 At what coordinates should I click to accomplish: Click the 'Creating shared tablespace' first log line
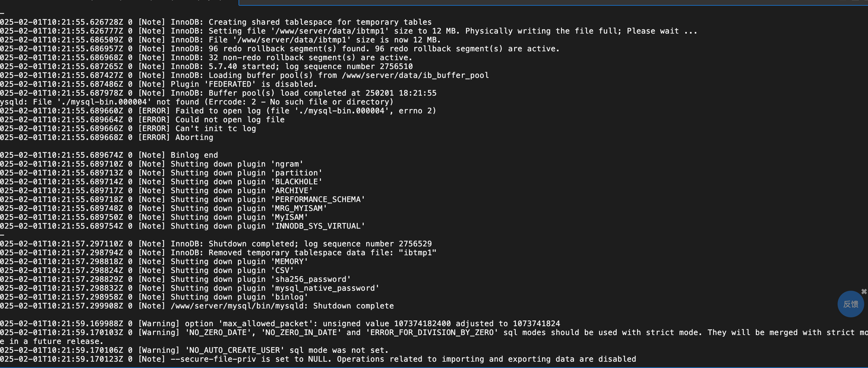[216, 22]
